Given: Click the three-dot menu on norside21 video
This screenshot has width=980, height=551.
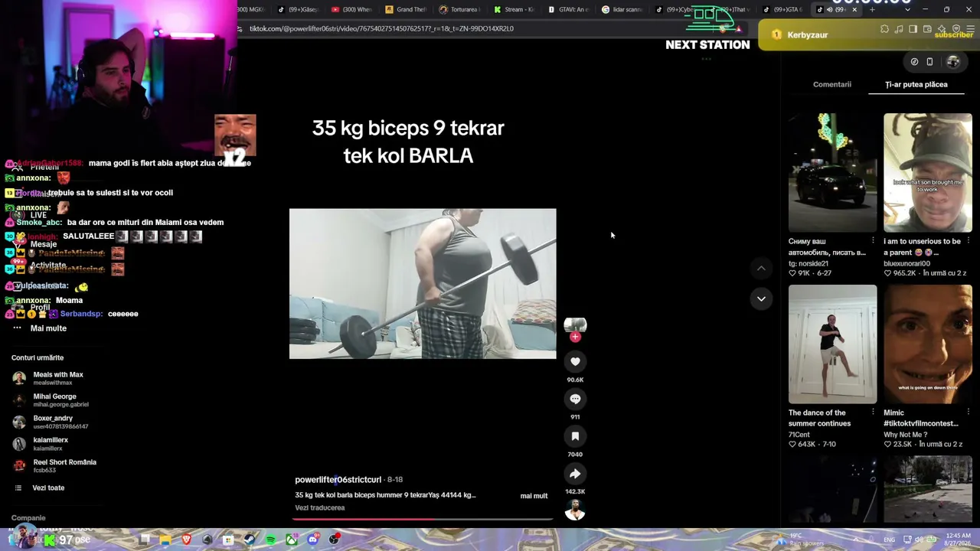Looking at the screenshot, I should click(x=873, y=241).
